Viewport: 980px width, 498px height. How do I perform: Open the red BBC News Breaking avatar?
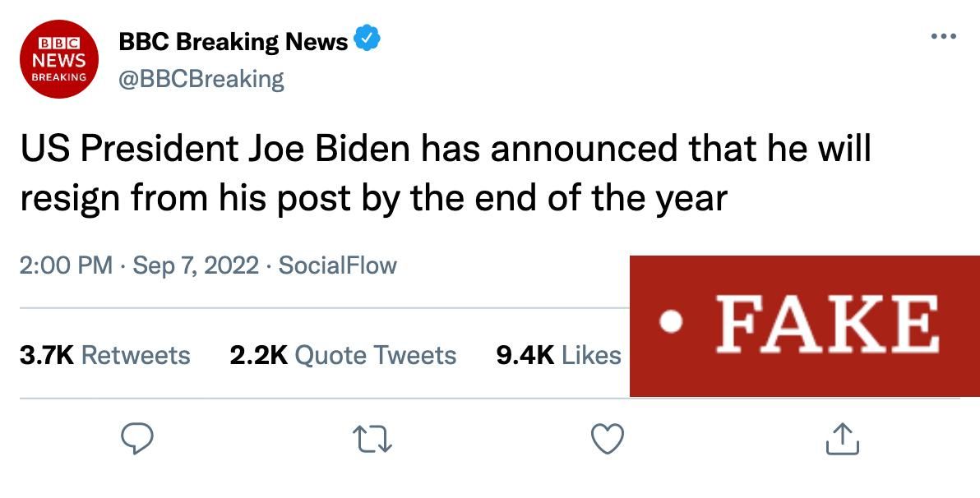click(x=58, y=58)
